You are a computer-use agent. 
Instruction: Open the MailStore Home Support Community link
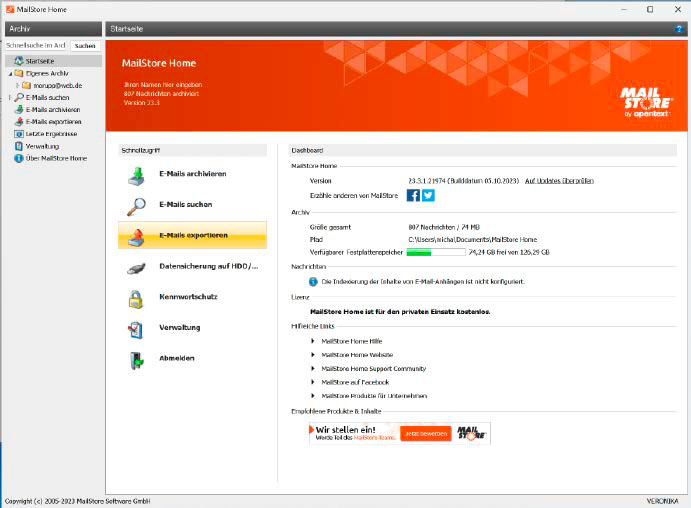(374, 368)
